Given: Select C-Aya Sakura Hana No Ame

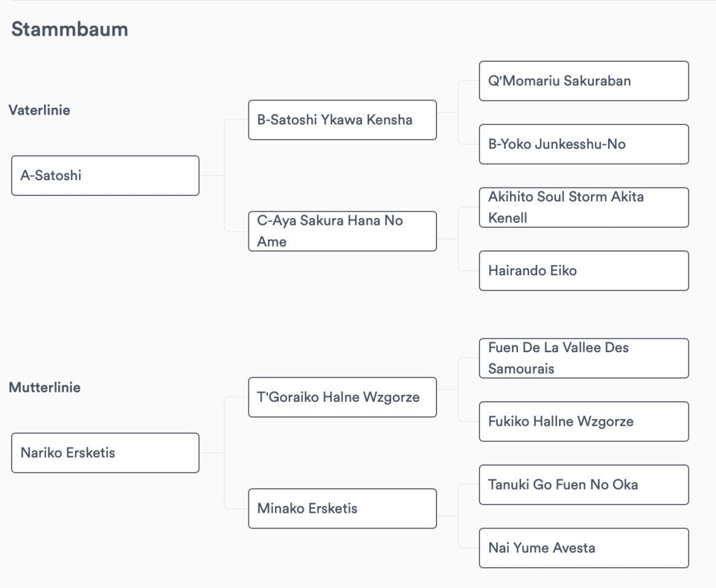Looking at the screenshot, I should pos(342,231).
